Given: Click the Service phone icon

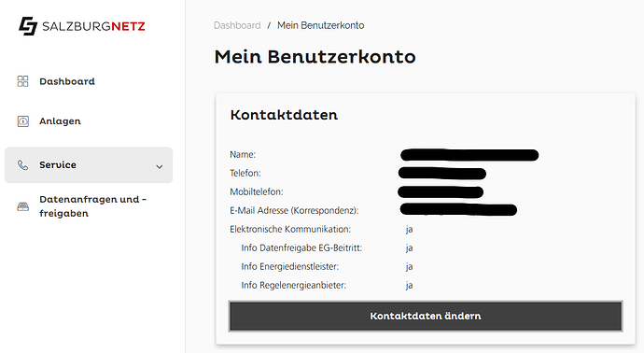Looking at the screenshot, I should [23, 165].
